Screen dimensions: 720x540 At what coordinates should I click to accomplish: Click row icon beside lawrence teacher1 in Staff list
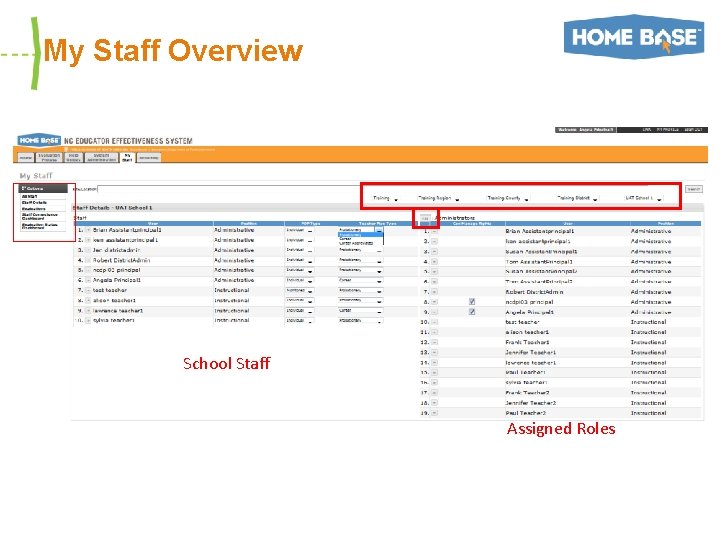click(88, 311)
